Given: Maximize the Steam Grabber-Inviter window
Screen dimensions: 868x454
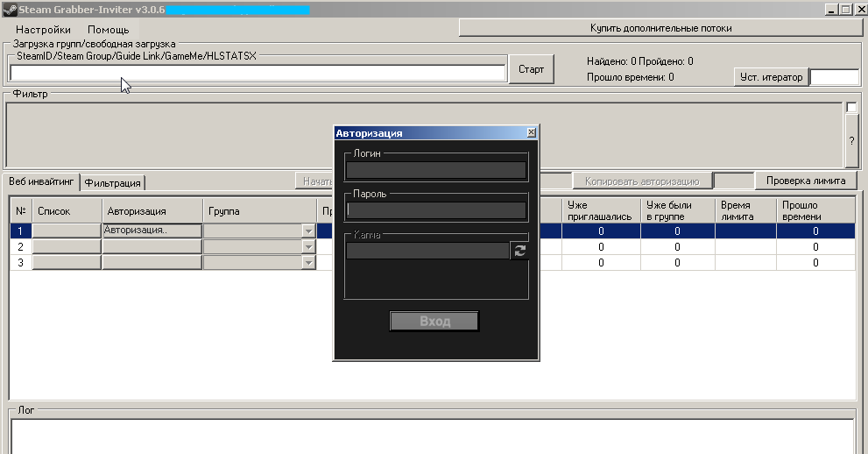Looking at the screenshot, I should [x=846, y=10].
